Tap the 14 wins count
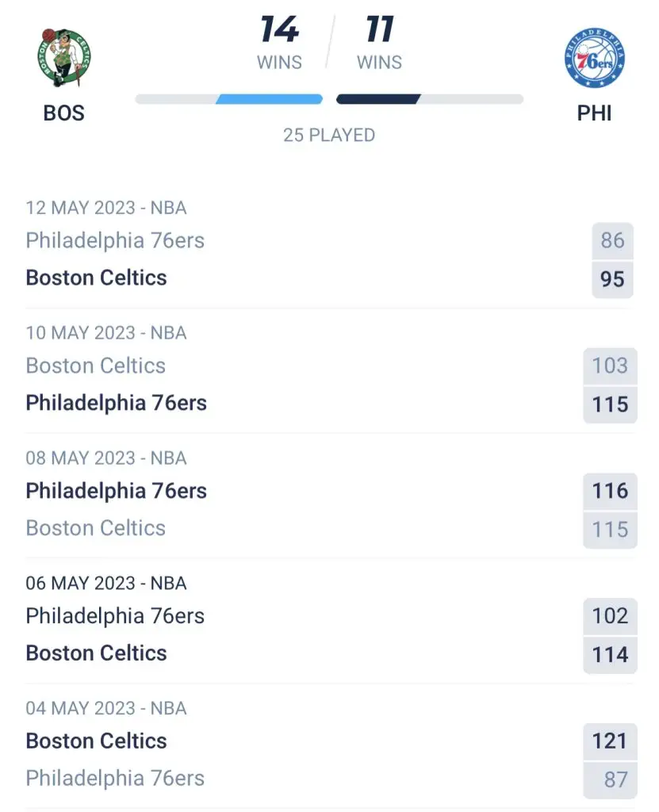The width and height of the screenshot is (659, 812). coord(279,29)
